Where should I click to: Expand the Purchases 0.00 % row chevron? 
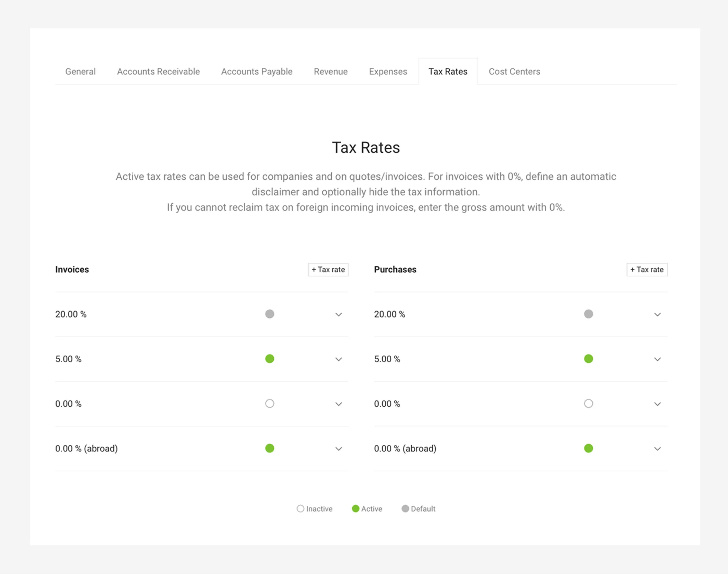coord(658,404)
